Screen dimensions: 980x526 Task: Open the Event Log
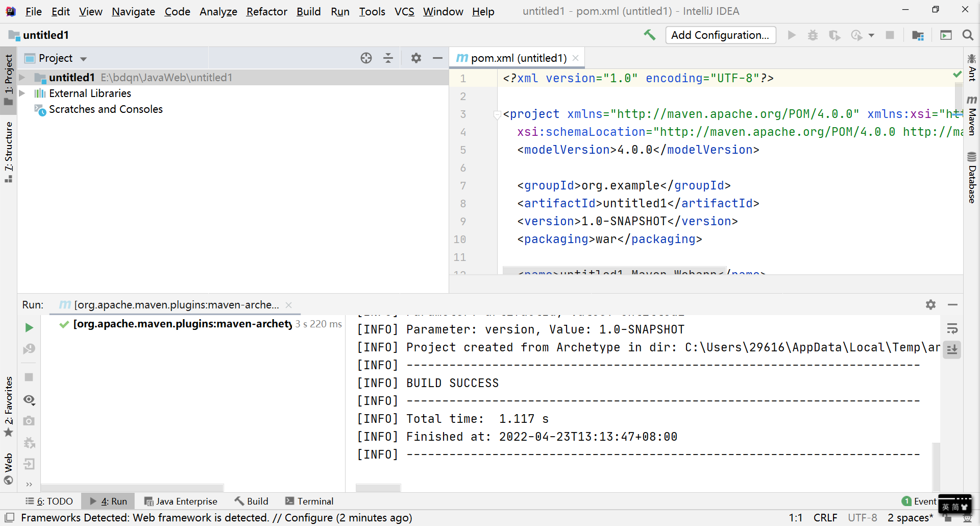919,501
